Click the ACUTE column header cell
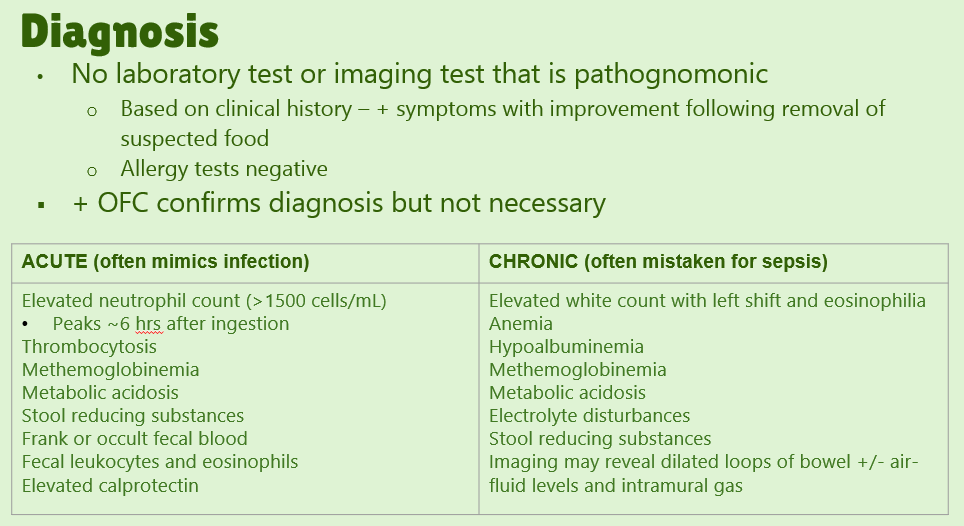Image resolution: width=964 pixels, height=526 pixels. (165, 262)
